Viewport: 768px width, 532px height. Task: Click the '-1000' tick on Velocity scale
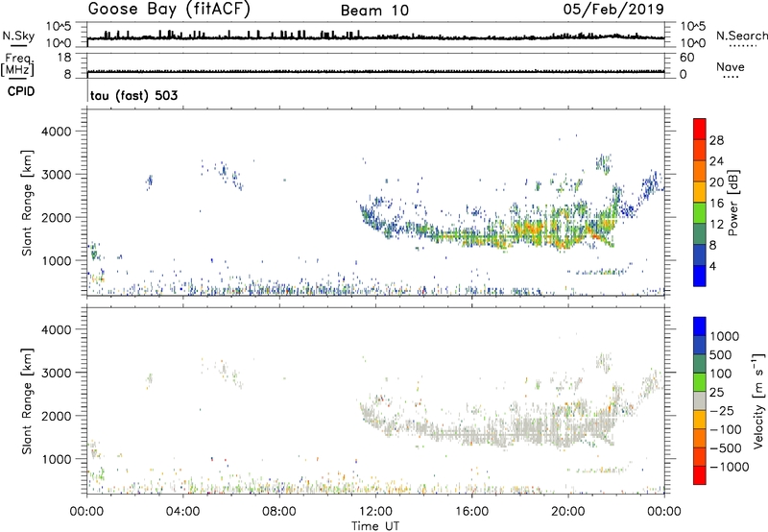pyautogui.click(x=729, y=467)
